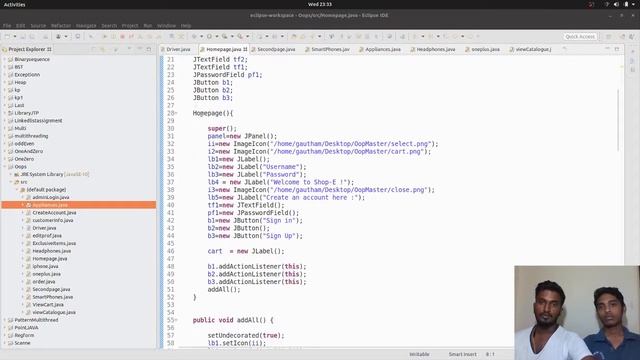
Task: Click the Run External Tools icon
Action: coord(240,36)
